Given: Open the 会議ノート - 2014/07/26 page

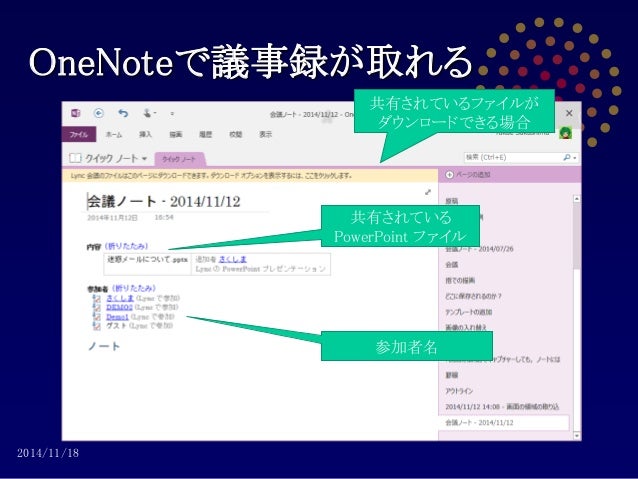Looking at the screenshot, I should (479, 249).
